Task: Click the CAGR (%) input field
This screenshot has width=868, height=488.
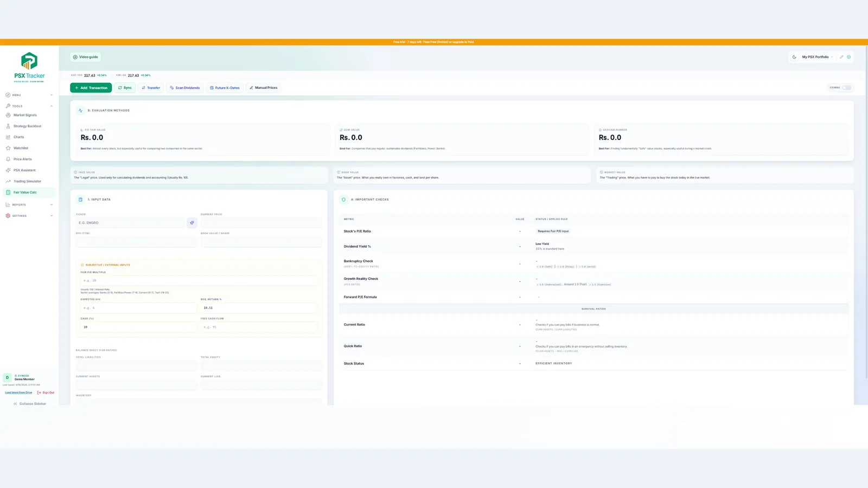Action: click(139, 327)
